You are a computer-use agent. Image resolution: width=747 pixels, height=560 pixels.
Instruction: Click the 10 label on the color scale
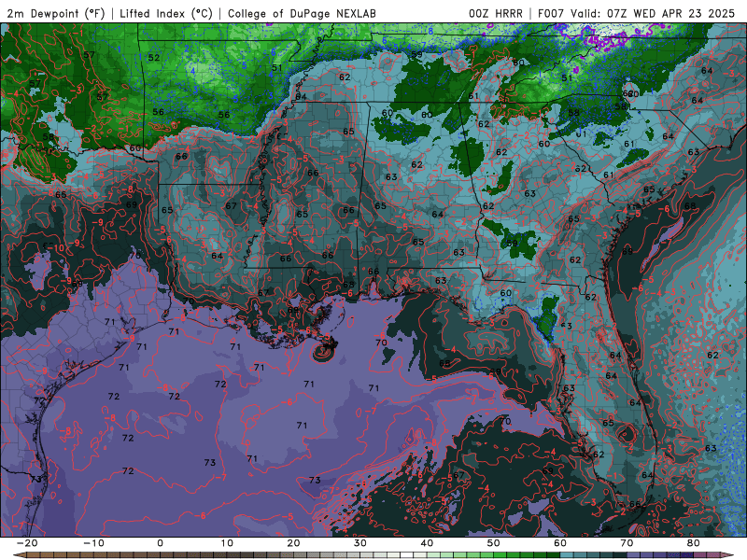pos(227,543)
